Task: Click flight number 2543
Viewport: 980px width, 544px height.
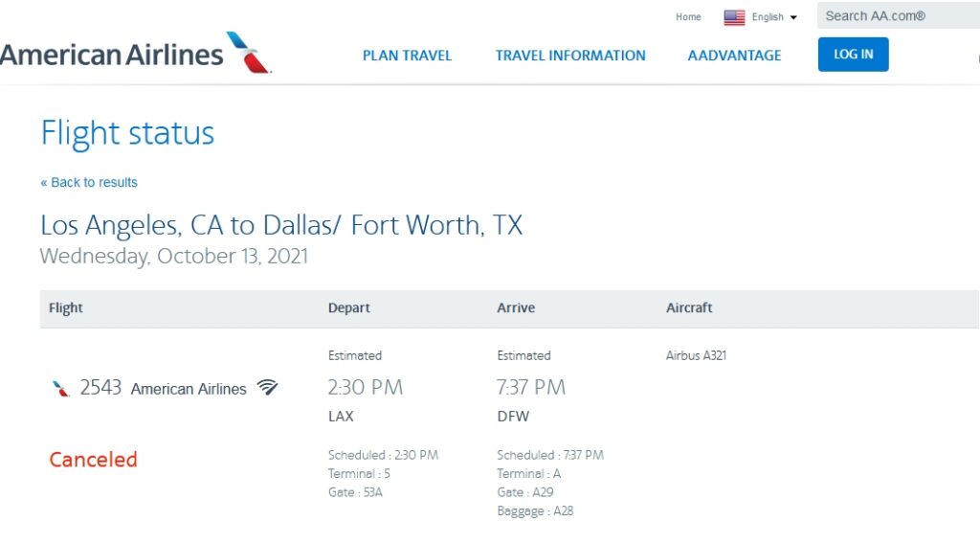Action: [x=100, y=387]
